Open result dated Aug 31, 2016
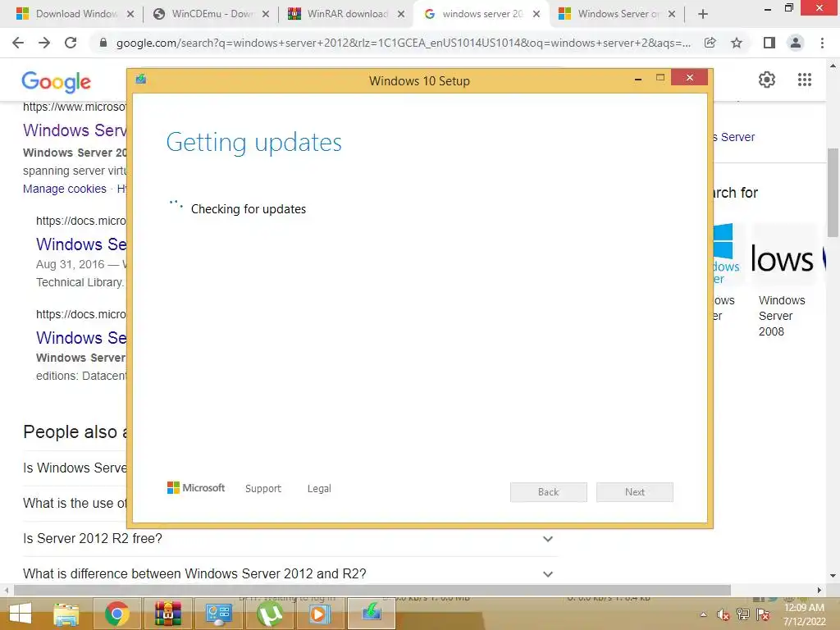 pyautogui.click(x=81, y=244)
